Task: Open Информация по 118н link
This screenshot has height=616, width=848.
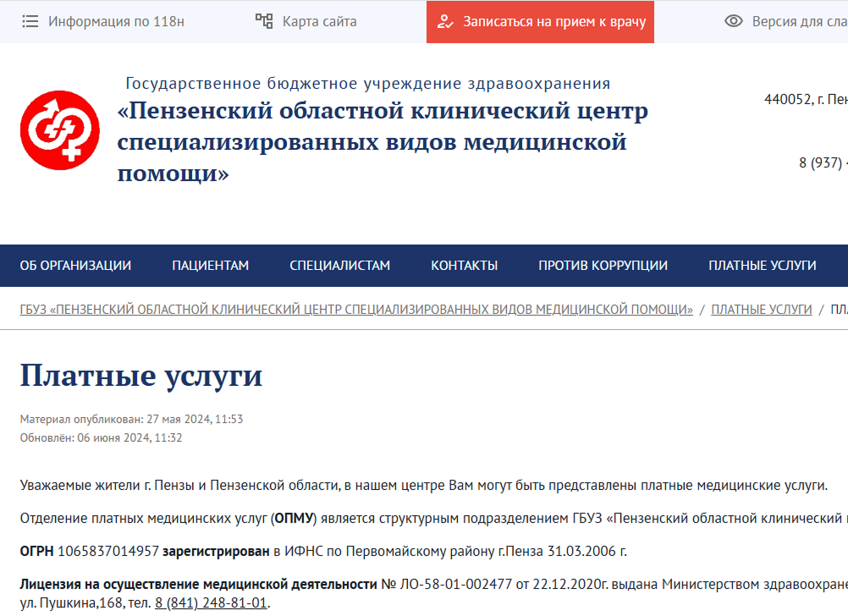Action: (116, 22)
